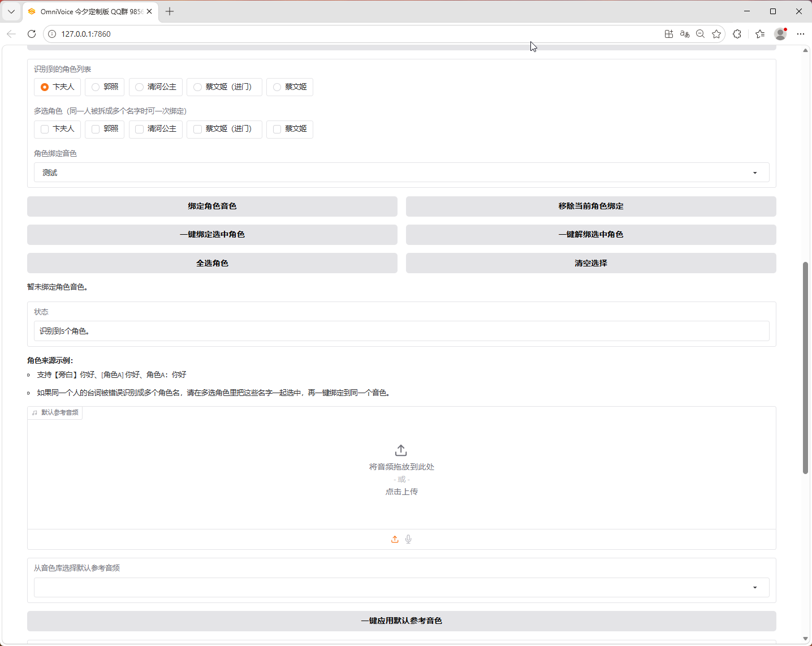Click the orange upload icon below audio dropzone
This screenshot has height=646, width=812.
click(395, 539)
